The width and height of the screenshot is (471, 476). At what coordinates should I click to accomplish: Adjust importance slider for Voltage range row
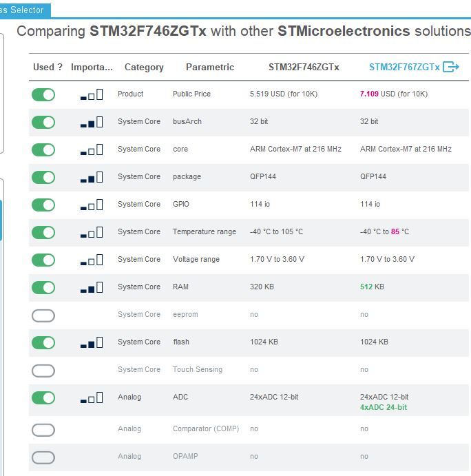[92, 260]
